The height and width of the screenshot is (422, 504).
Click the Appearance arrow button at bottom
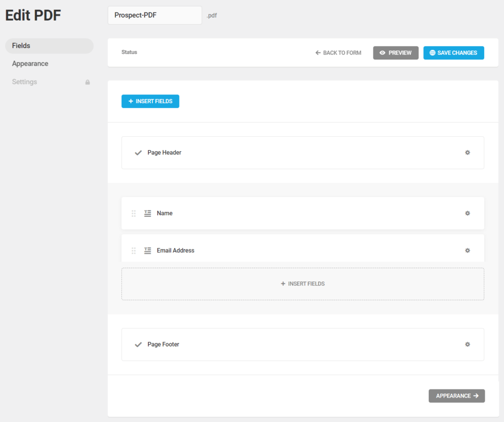(456, 396)
